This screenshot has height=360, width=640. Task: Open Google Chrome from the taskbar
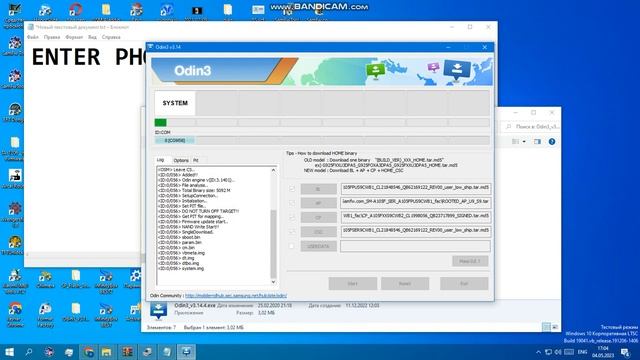(x=88, y=352)
